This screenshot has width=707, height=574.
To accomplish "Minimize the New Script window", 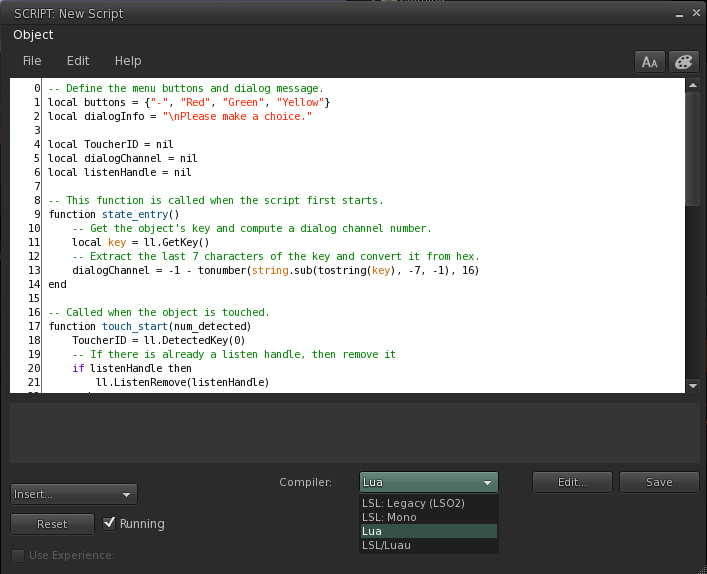I will (x=679, y=15).
